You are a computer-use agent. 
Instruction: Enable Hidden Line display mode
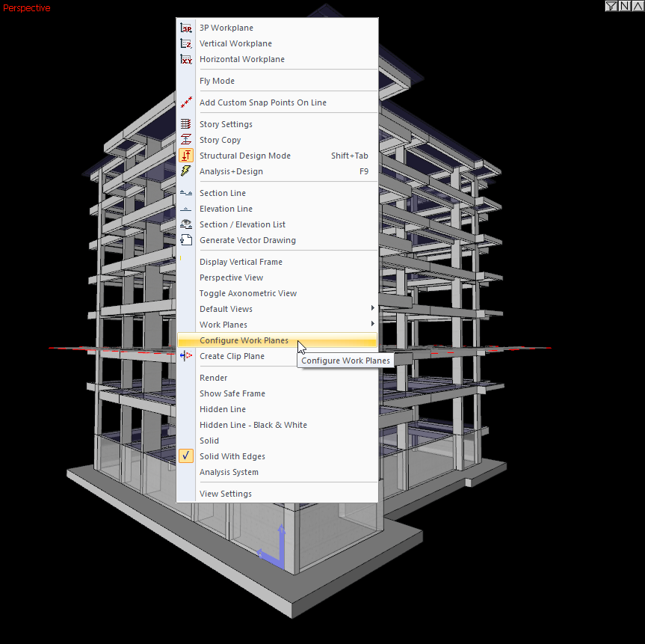[x=223, y=409]
